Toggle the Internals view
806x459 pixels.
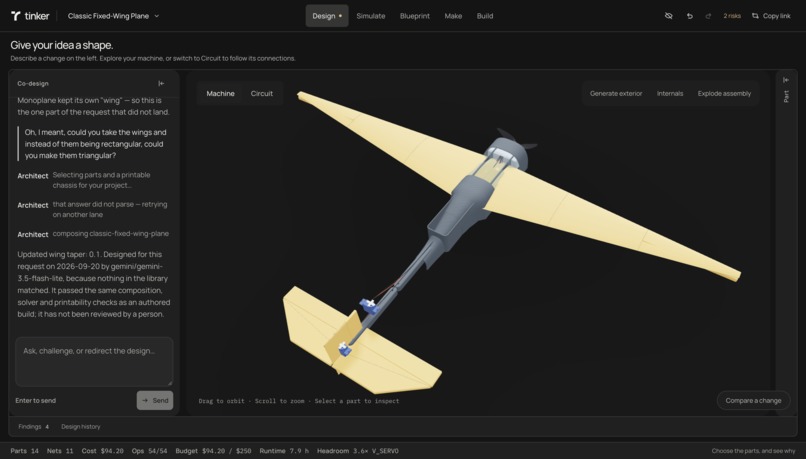coord(670,94)
